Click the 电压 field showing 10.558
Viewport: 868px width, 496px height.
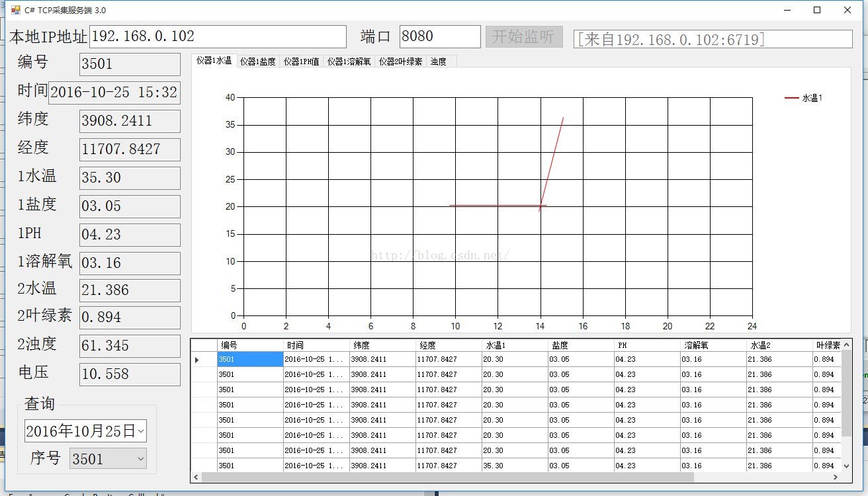130,374
